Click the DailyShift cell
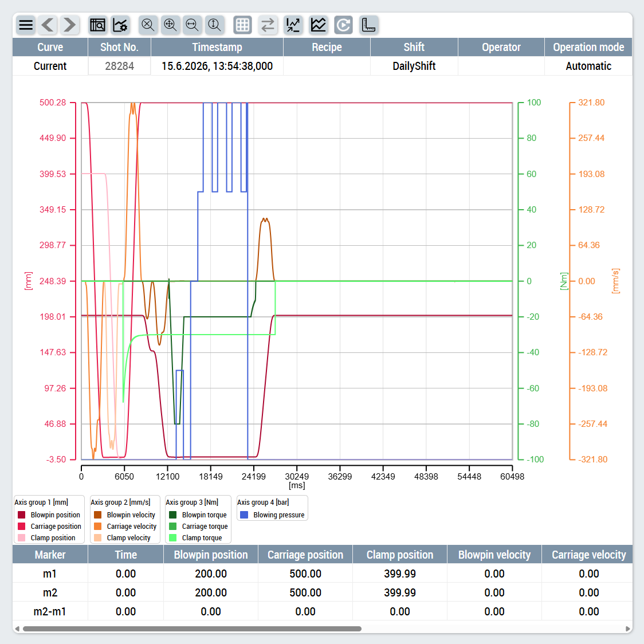 coord(414,66)
